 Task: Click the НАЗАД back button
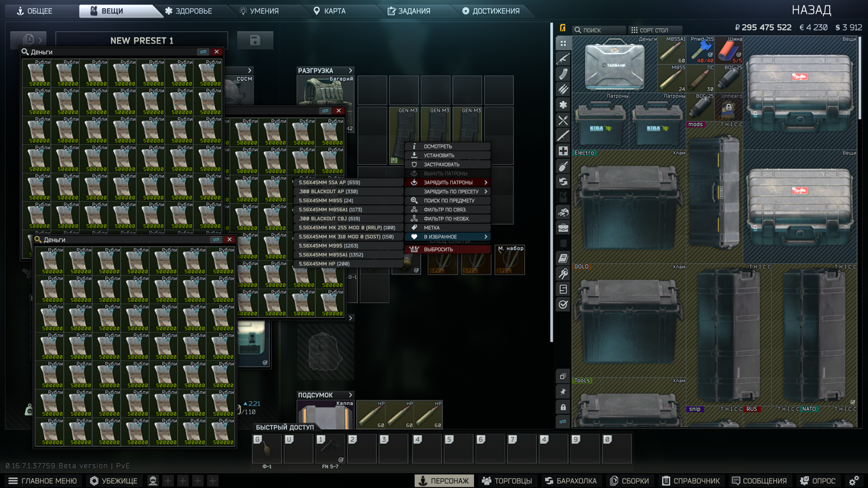point(811,10)
